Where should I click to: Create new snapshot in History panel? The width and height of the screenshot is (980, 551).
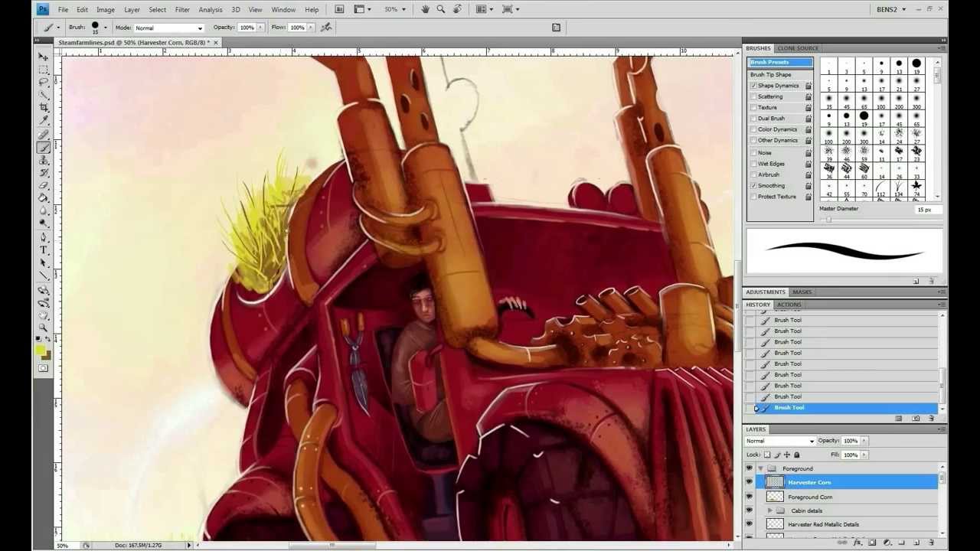tap(916, 419)
